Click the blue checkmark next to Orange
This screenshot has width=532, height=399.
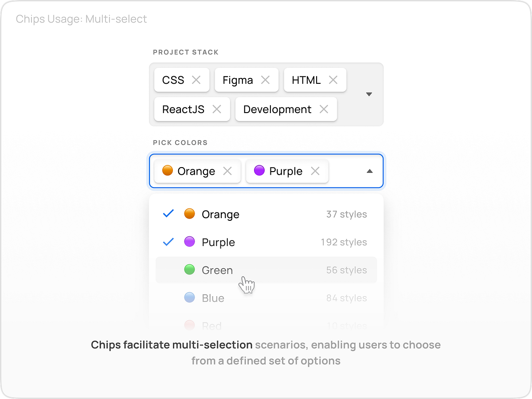click(168, 214)
